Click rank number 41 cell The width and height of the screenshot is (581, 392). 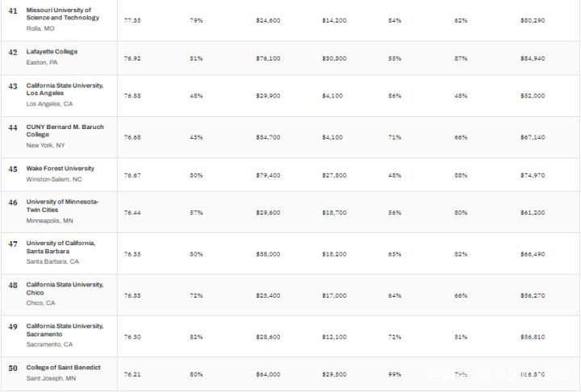13,11
